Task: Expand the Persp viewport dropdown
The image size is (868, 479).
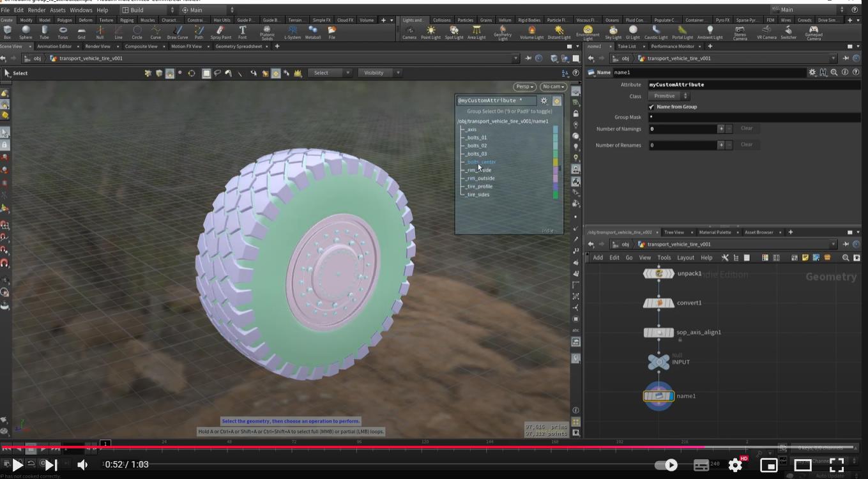Action: [x=524, y=87]
